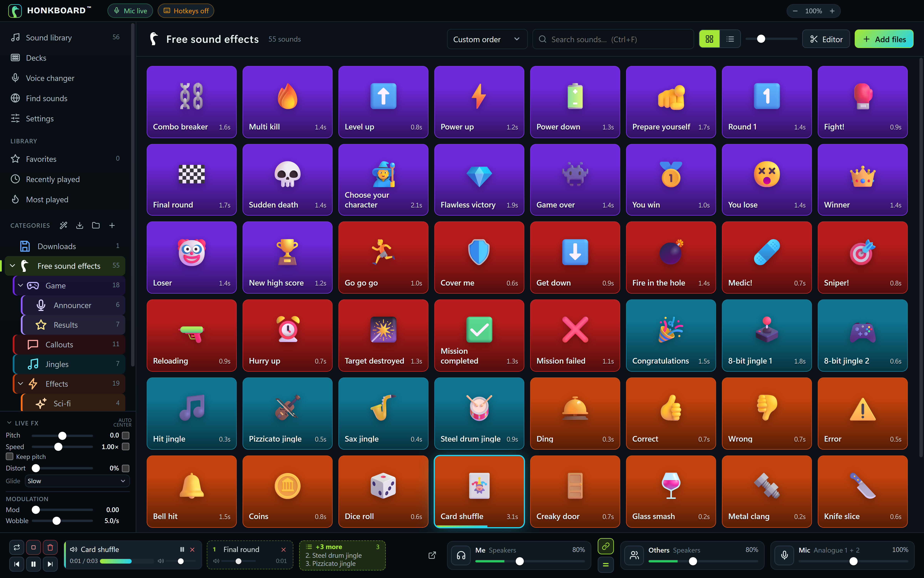Image resolution: width=924 pixels, height=578 pixels.
Task: Click the magic wand icon beside Categories
Action: pos(63,226)
